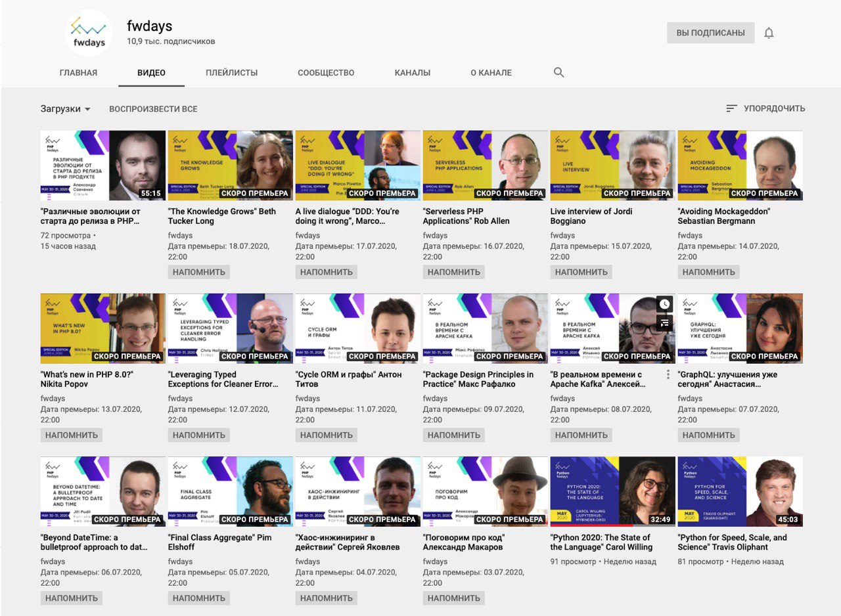Viewport: 841px width, 616px height.
Task: Set reminder for Поговорим про код video
Action: 454,598
